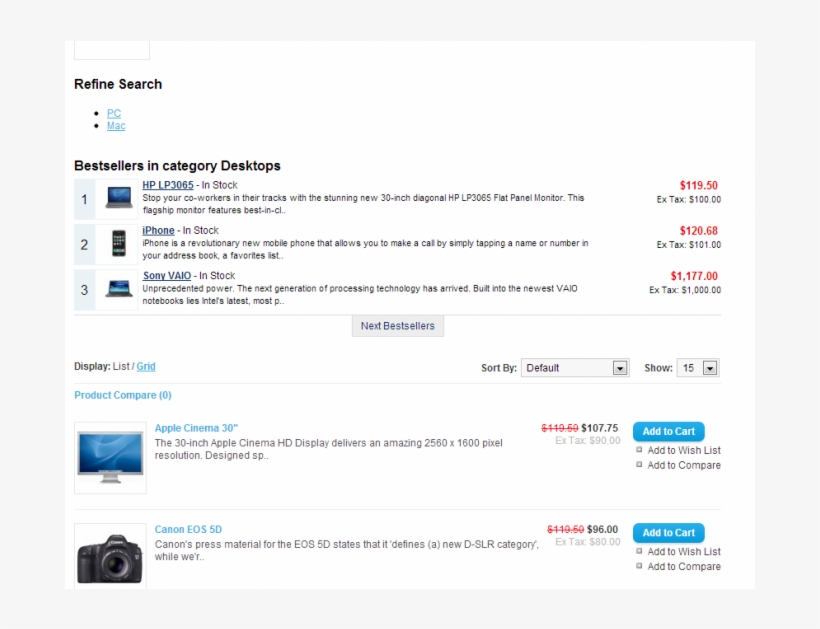The height and width of the screenshot is (629, 820).
Task: Click the Bestsellers in category Desktops heading
Action: [x=177, y=166]
